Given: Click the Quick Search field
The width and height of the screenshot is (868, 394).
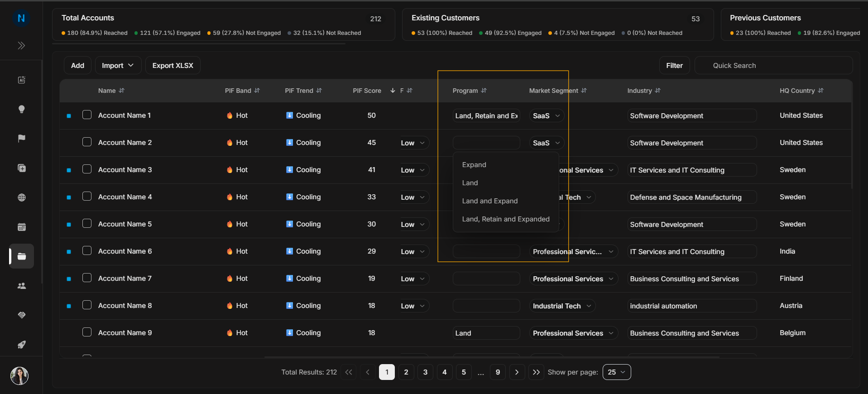Looking at the screenshot, I should click(x=773, y=66).
